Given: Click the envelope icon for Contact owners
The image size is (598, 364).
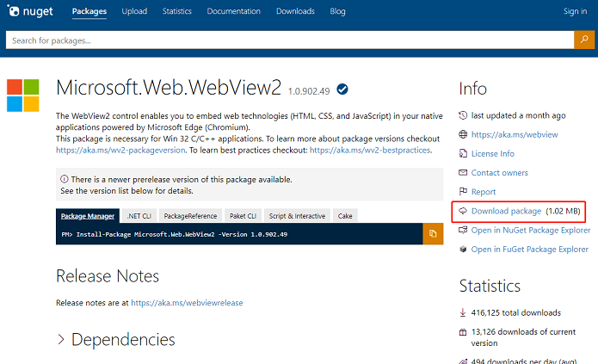Looking at the screenshot, I should [x=463, y=173].
